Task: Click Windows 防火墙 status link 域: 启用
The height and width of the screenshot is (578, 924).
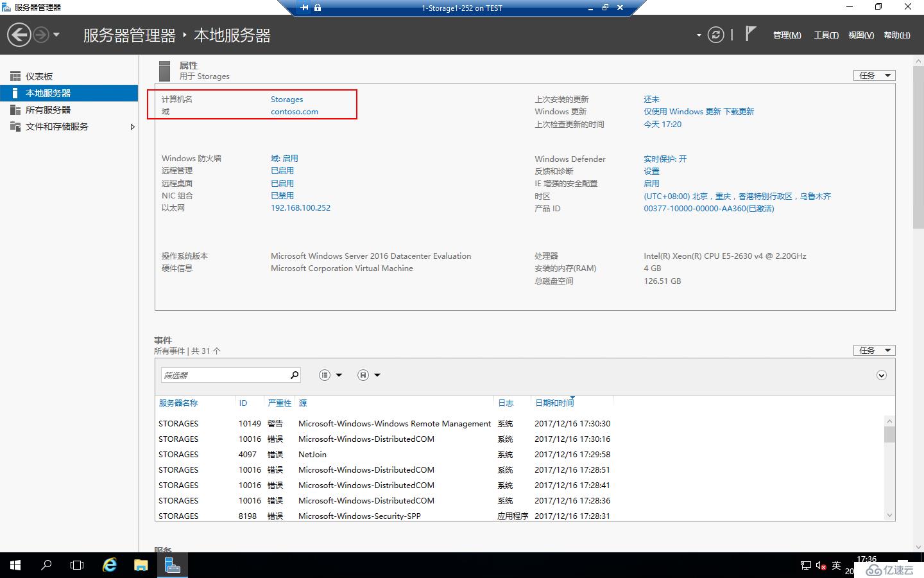Action: click(x=284, y=159)
